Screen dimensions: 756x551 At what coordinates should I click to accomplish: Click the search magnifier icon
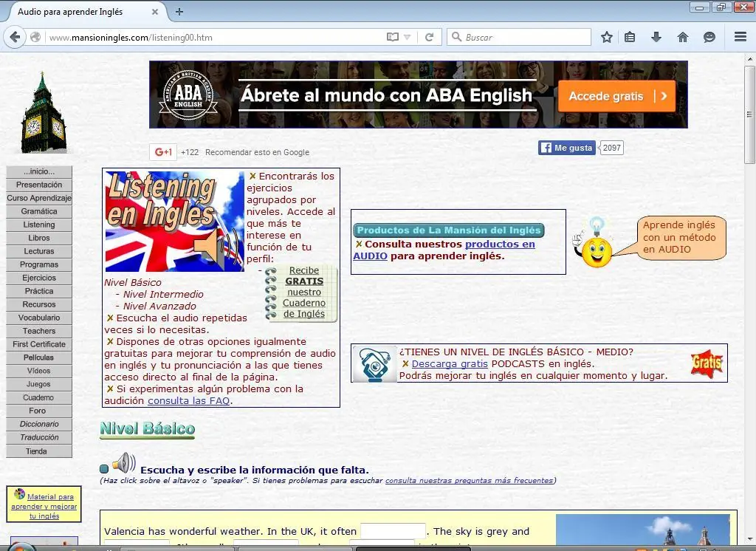coord(456,37)
